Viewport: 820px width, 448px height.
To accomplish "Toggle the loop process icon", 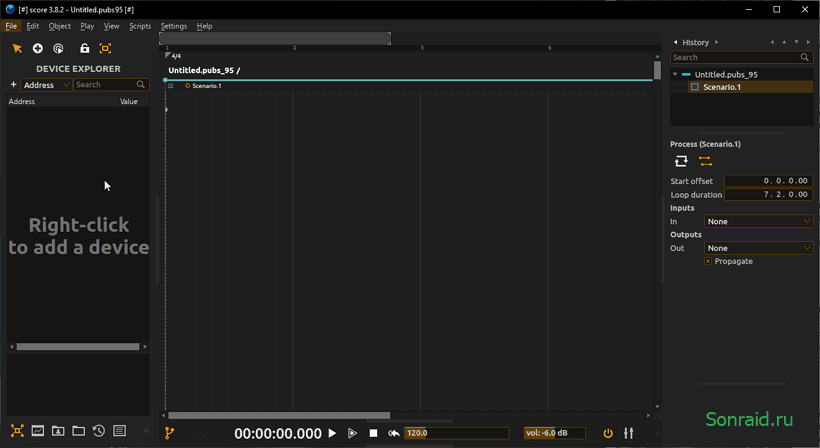I will (681, 161).
